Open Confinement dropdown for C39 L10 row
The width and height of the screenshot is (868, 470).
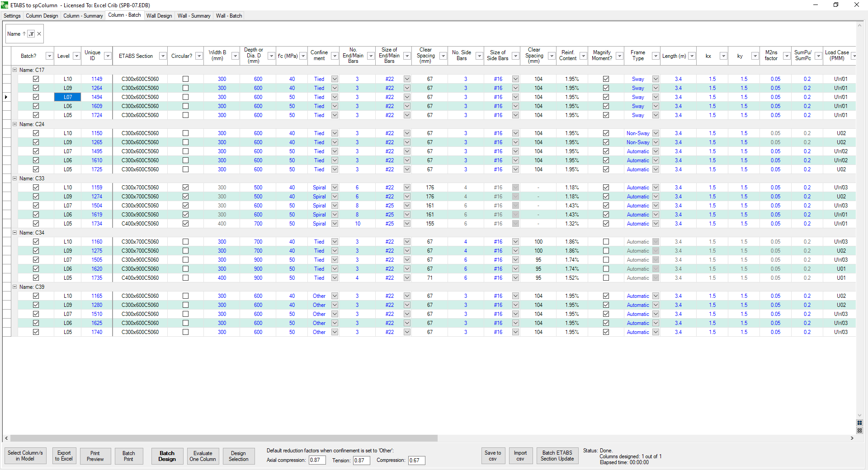[335, 296]
